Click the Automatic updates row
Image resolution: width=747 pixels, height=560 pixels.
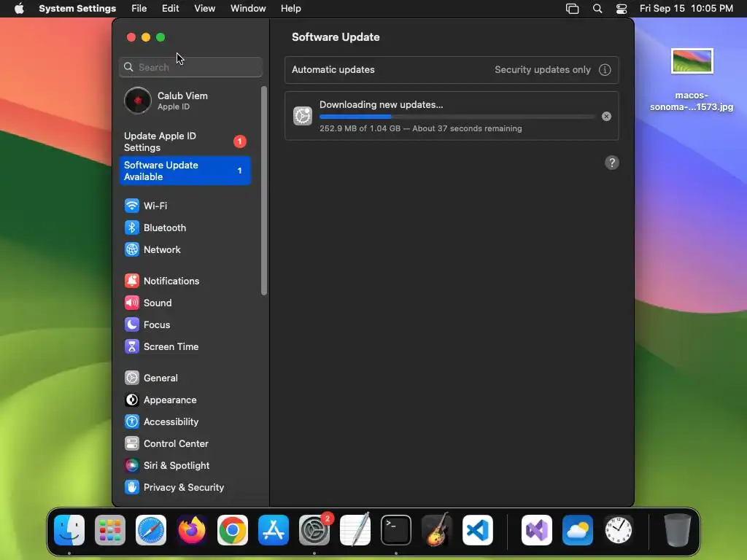452,70
